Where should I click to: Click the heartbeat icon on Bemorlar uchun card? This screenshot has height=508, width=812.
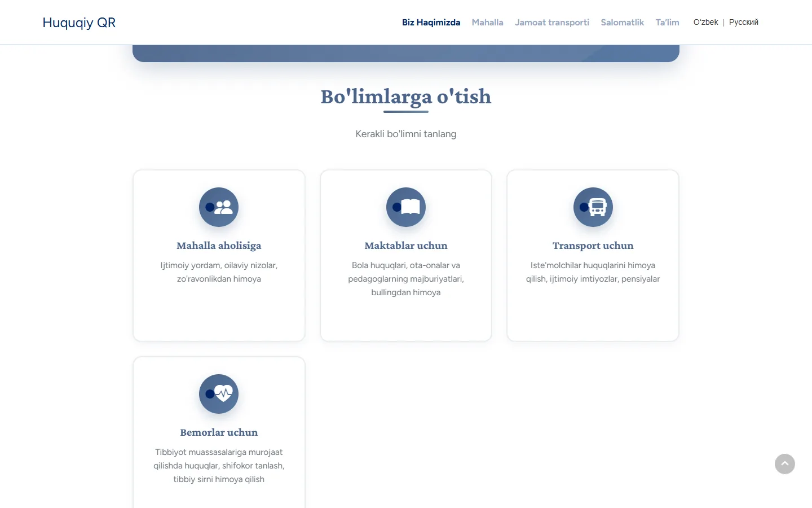(x=223, y=393)
